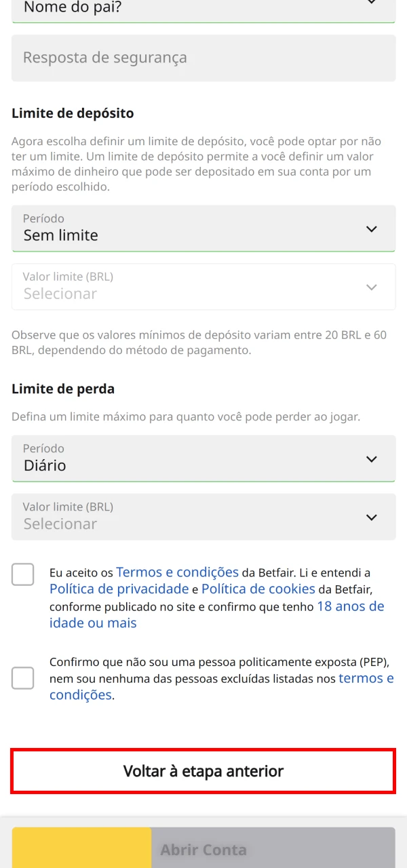Click the chevron on deposit "Valor limite (BRL)" field
The height and width of the screenshot is (868, 407).
[372, 287]
